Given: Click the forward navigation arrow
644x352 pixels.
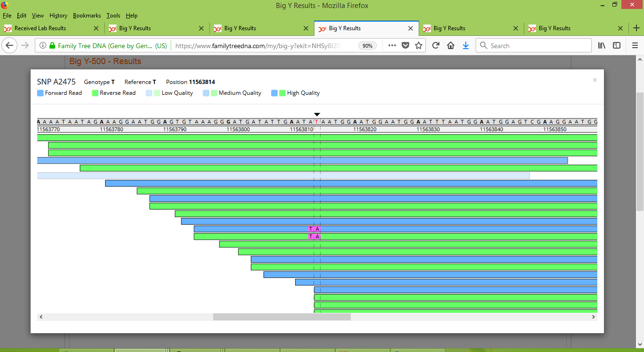Looking at the screenshot, I should click(x=25, y=46).
